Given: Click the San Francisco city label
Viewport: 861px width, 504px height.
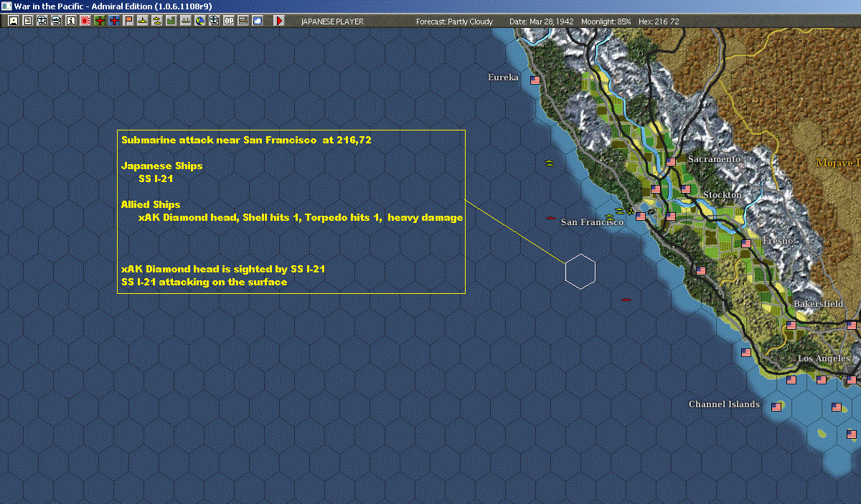Looking at the screenshot, I should (592, 222).
